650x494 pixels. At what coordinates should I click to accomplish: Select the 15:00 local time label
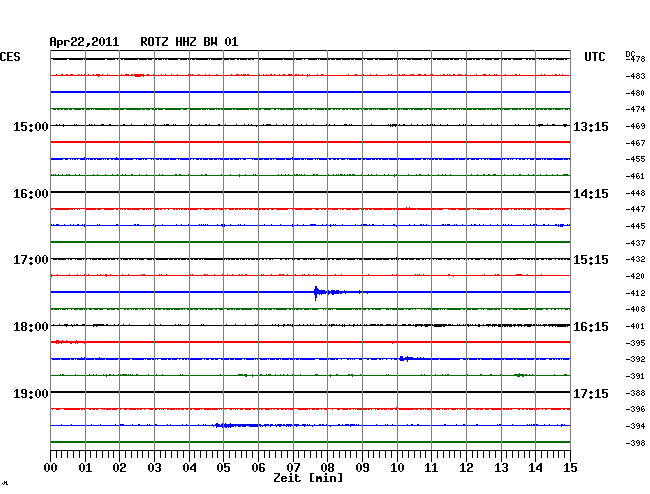click(31, 126)
